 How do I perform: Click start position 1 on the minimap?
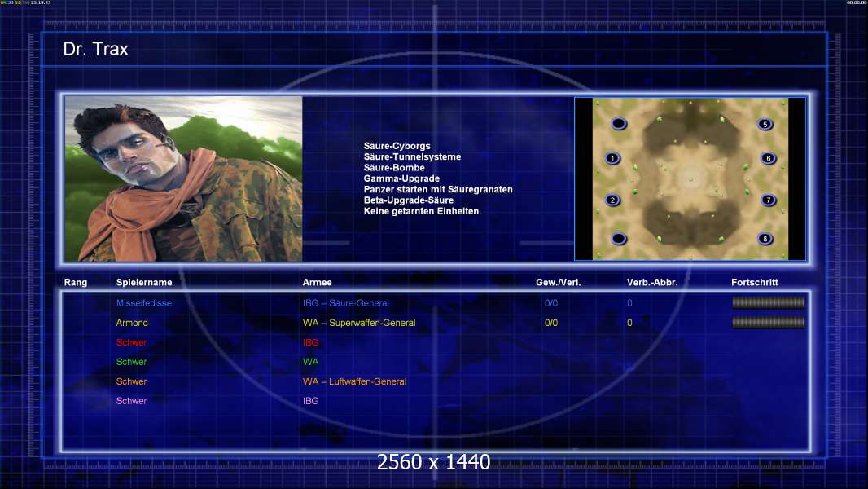(612, 158)
